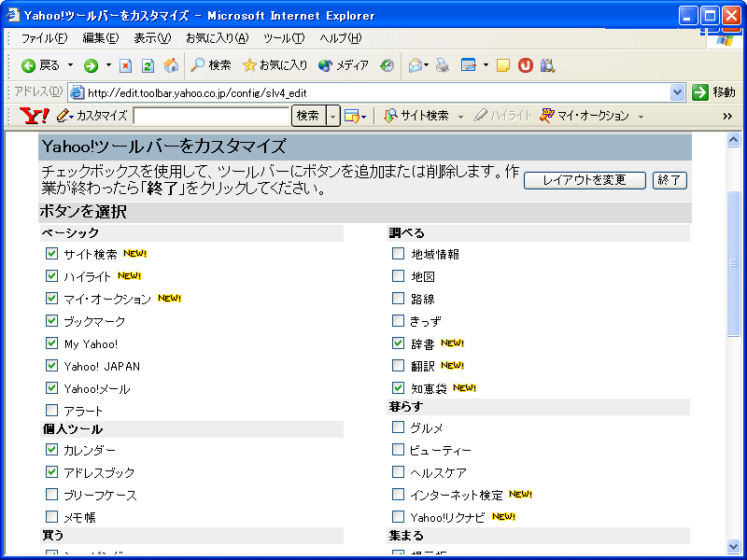Click the red circular toolbar icon

click(x=526, y=65)
